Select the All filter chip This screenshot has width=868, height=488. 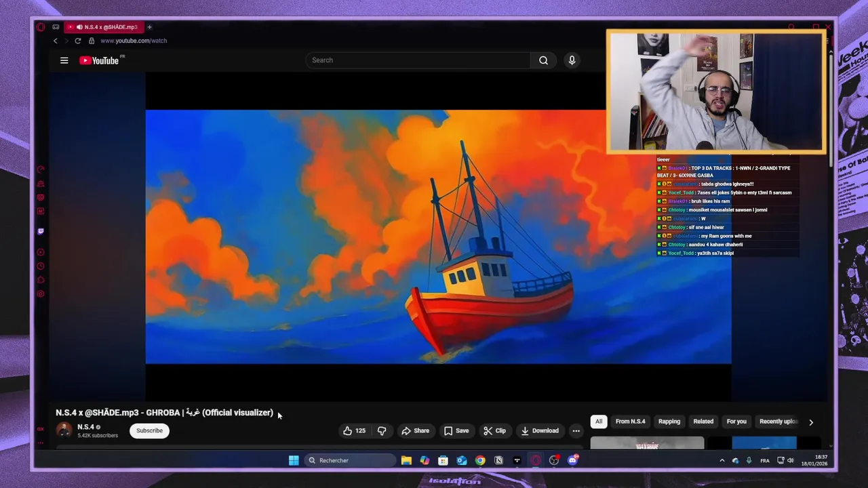[599, 422]
